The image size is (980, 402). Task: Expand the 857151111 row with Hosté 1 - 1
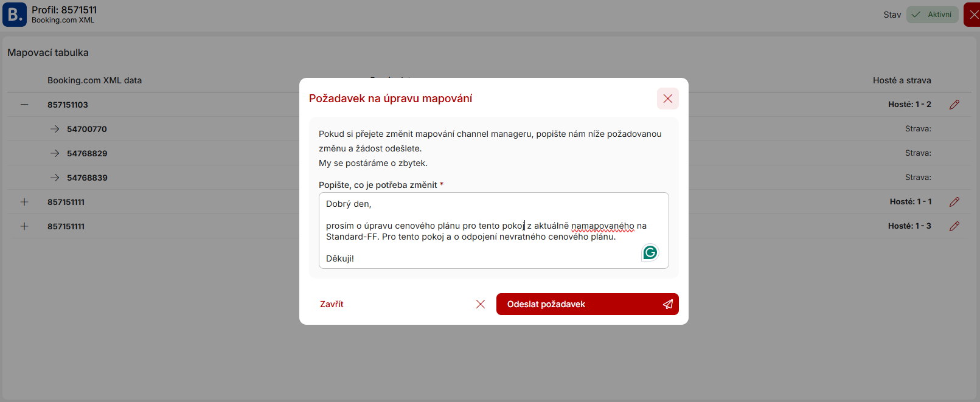tap(24, 202)
